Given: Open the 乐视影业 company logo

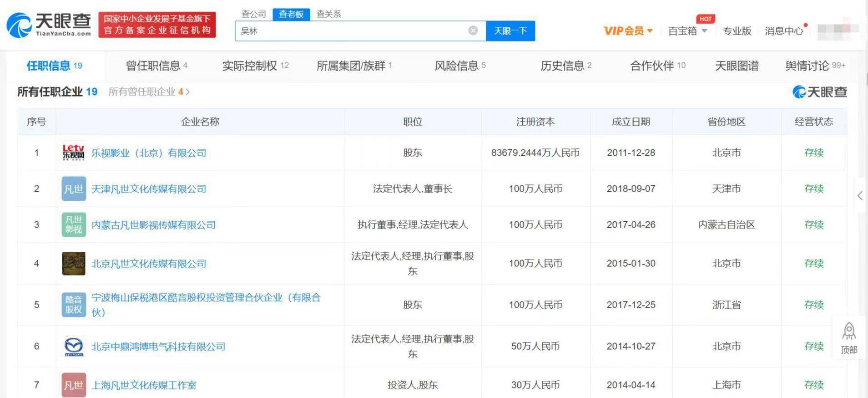Looking at the screenshot, I should pos(74,153).
